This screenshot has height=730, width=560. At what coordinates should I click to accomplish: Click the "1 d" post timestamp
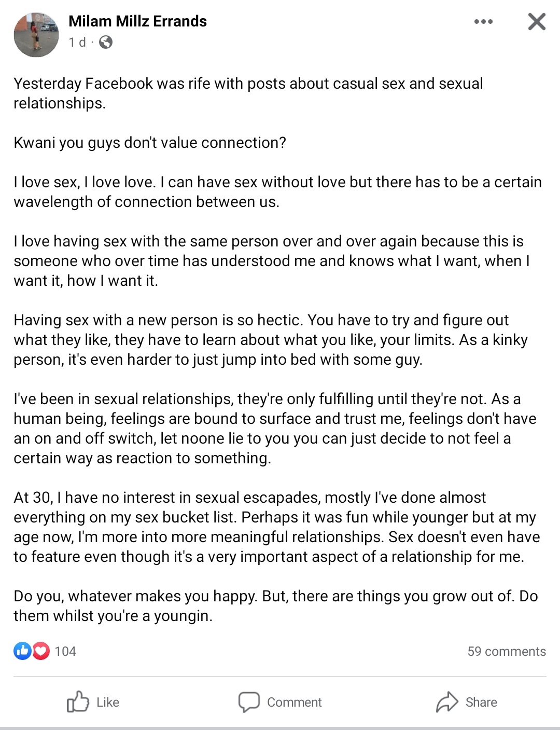point(77,42)
